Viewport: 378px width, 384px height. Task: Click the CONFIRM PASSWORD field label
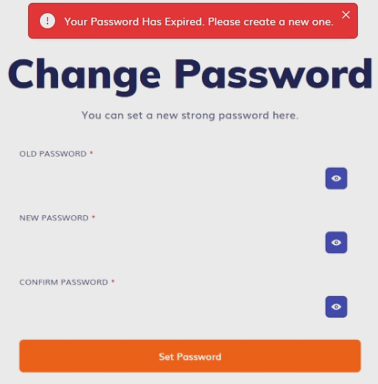[64, 282]
